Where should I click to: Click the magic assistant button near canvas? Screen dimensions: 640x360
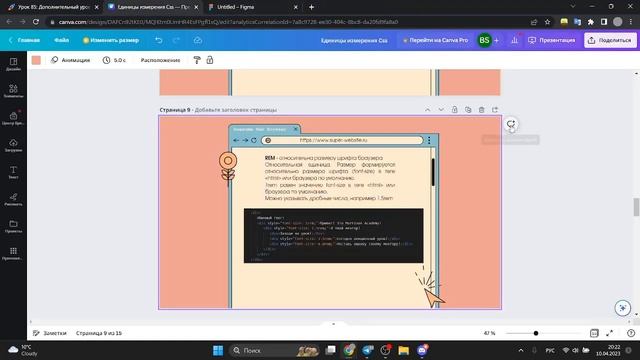point(623,308)
